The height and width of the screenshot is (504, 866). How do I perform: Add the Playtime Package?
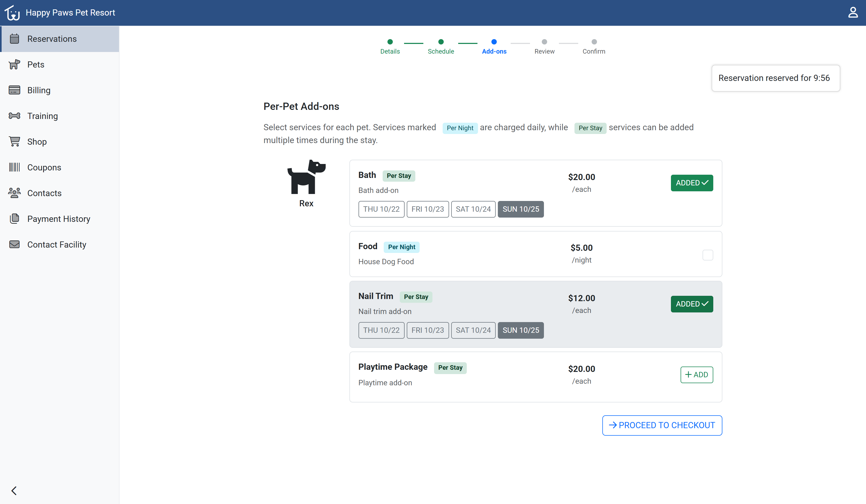click(x=697, y=375)
